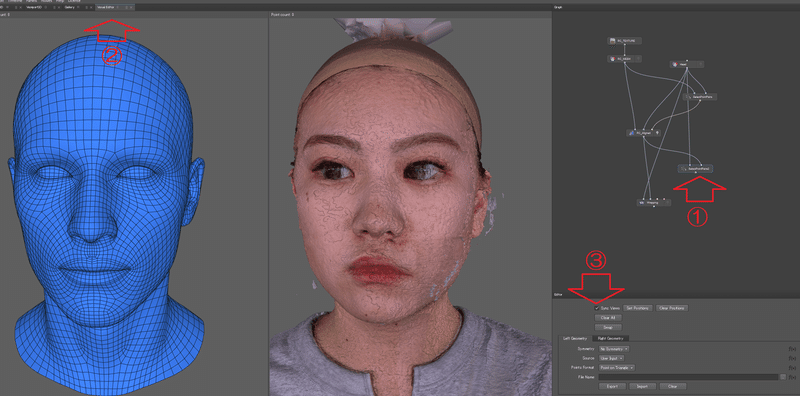Screen dimensions: 800x396
Task: Click the Clear All button
Action: point(608,317)
